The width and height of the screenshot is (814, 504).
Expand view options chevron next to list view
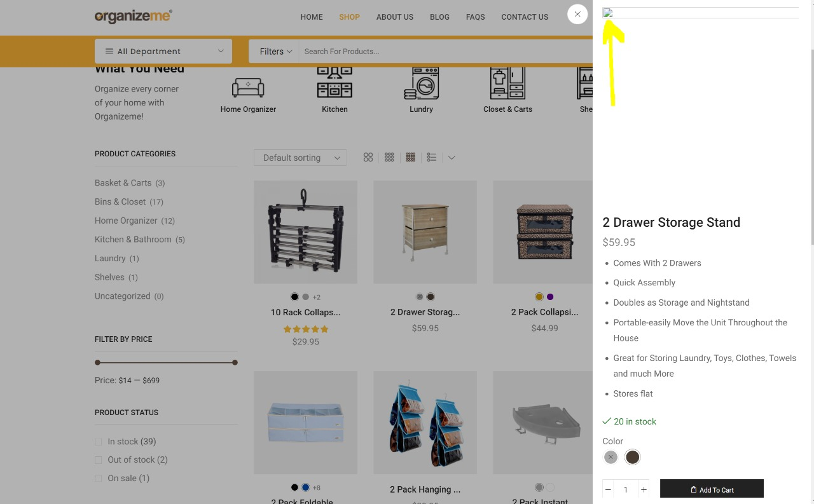(x=452, y=158)
